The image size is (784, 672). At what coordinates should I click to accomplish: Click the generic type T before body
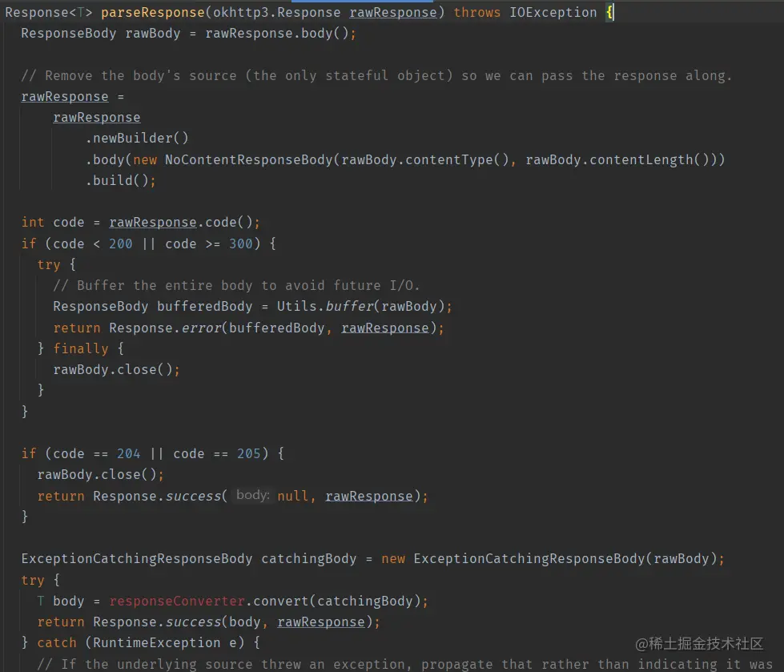(x=41, y=601)
